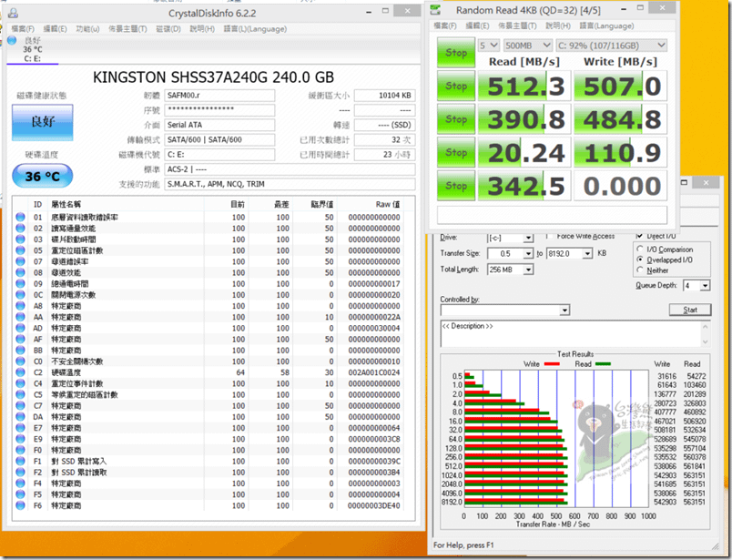Open Total Length 256 MB dropdown
The width and height of the screenshot is (732, 560).
528,270
